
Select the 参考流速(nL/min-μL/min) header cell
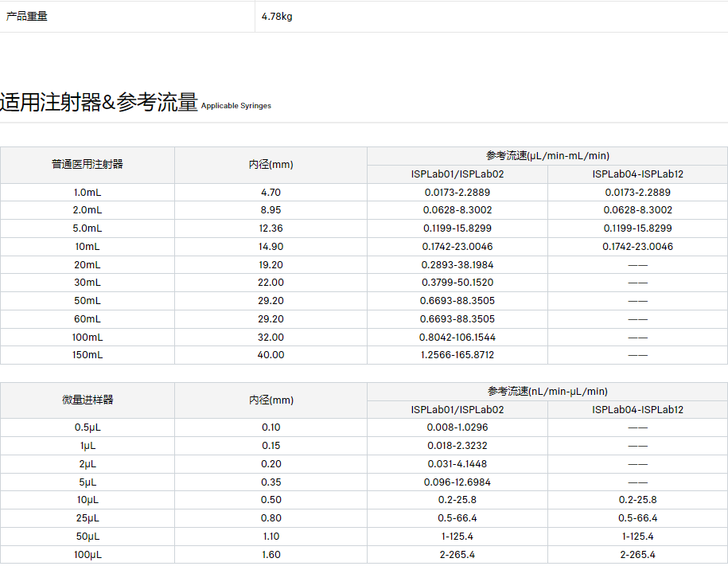pos(547,391)
